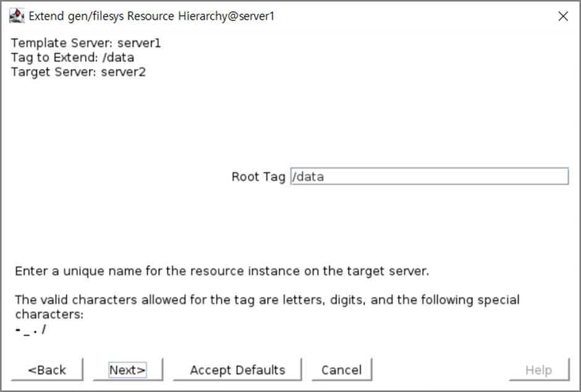
Task: Click the Accept Defaults button
Action: coord(237,369)
